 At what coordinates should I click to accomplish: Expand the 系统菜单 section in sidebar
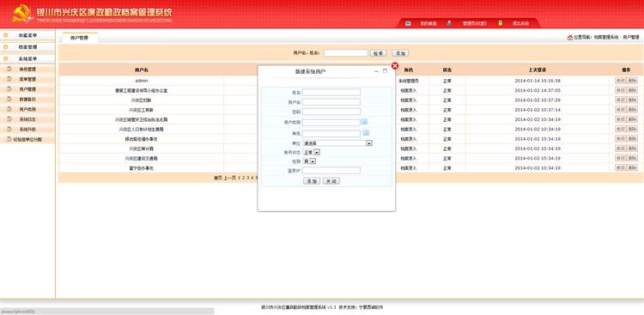(x=27, y=58)
